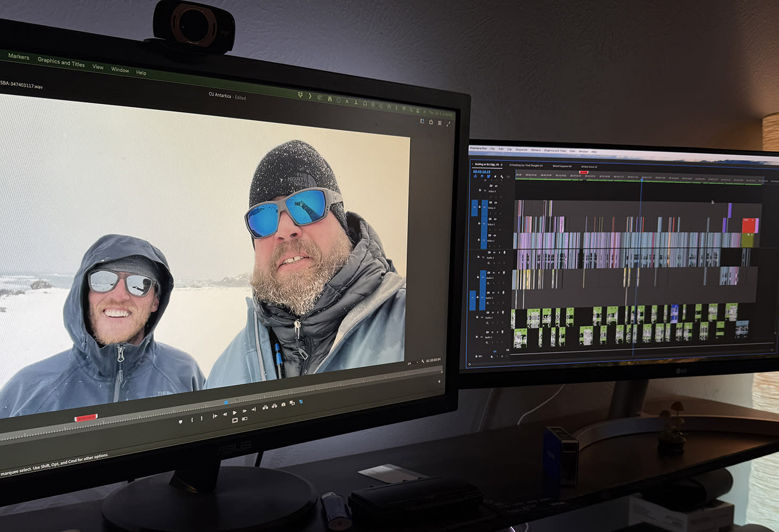Switch to 11 Finishing Up / Final Thoughts tab
This screenshot has width=779, height=532.
coord(526,165)
